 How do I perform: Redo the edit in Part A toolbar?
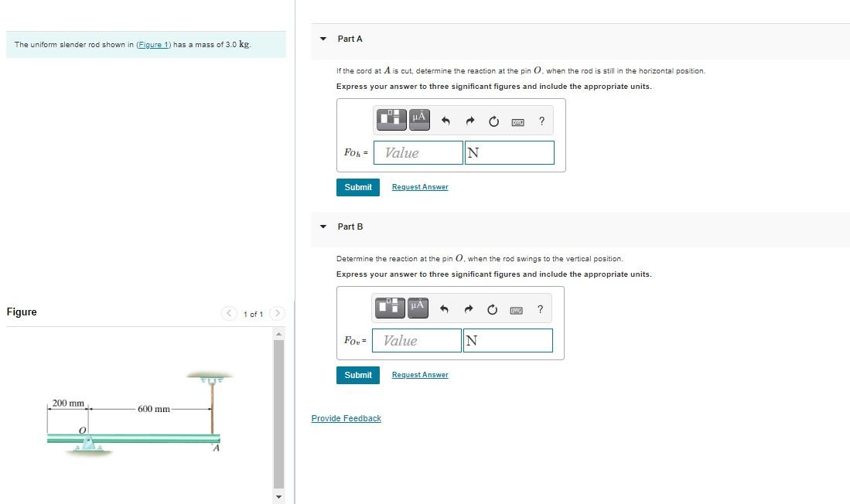pyautogui.click(x=470, y=121)
